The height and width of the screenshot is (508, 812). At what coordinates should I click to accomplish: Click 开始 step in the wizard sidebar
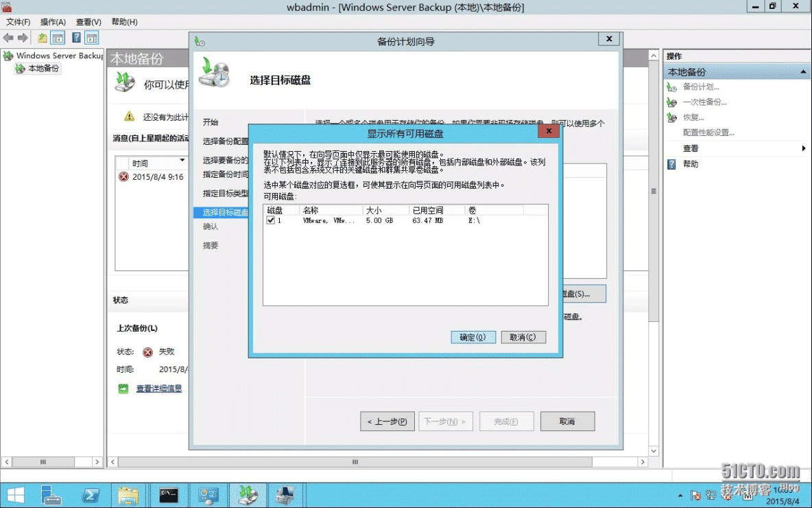(211, 122)
